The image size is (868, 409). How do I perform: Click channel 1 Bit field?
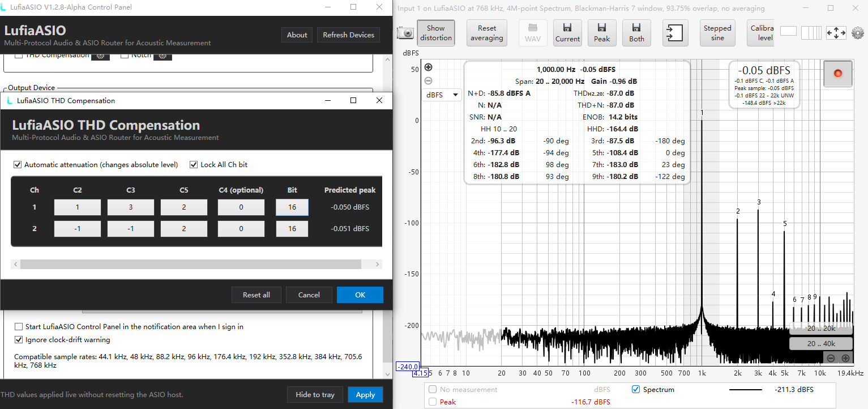pos(292,207)
